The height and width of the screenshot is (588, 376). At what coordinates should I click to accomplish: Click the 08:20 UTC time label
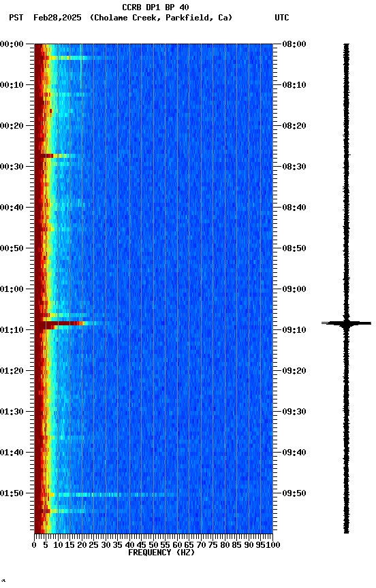(294, 126)
